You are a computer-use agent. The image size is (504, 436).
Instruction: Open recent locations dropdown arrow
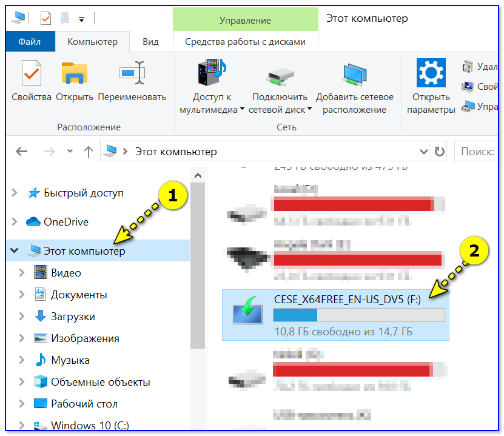coord(70,151)
